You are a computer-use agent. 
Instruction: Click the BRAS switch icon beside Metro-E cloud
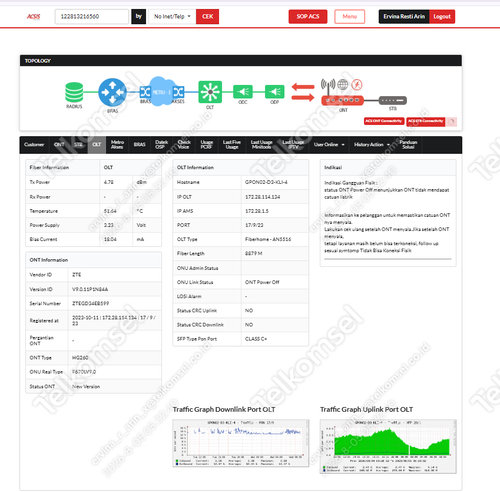click(x=145, y=92)
